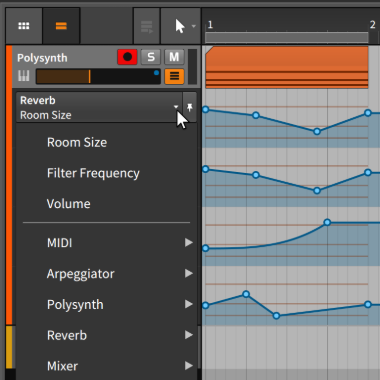Choose Room Size from the menu

pos(77,142)
